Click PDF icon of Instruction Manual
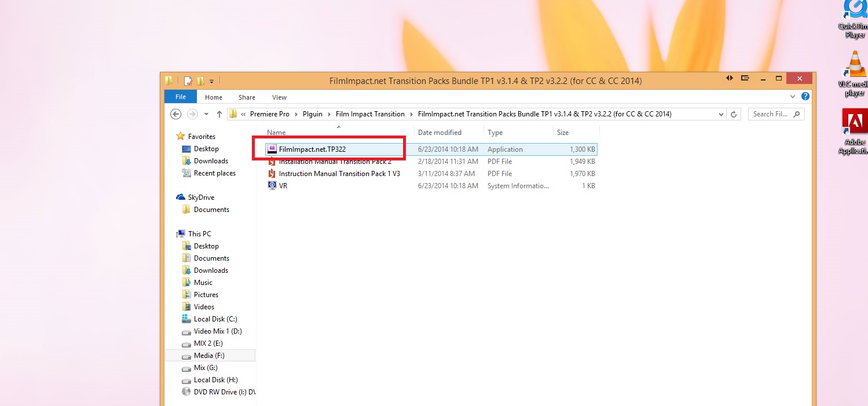Image resolution: width=868 pixels, height=406 pixels. [x=272, y=174]
